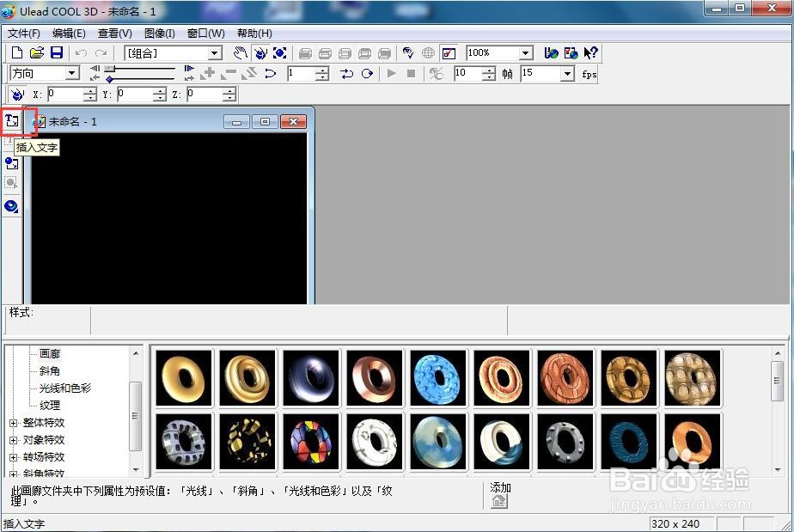Open the 15 fps dropdown

568,73
